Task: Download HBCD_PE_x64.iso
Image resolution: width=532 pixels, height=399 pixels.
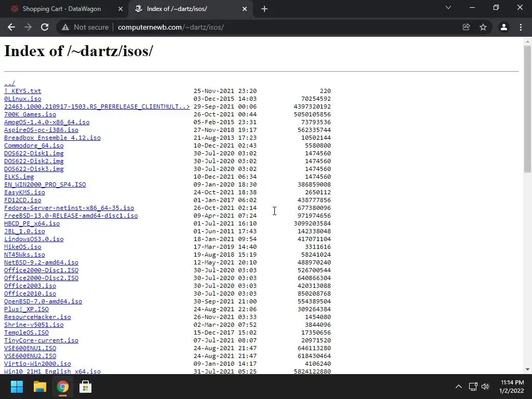Action: [x=32, y=223]
